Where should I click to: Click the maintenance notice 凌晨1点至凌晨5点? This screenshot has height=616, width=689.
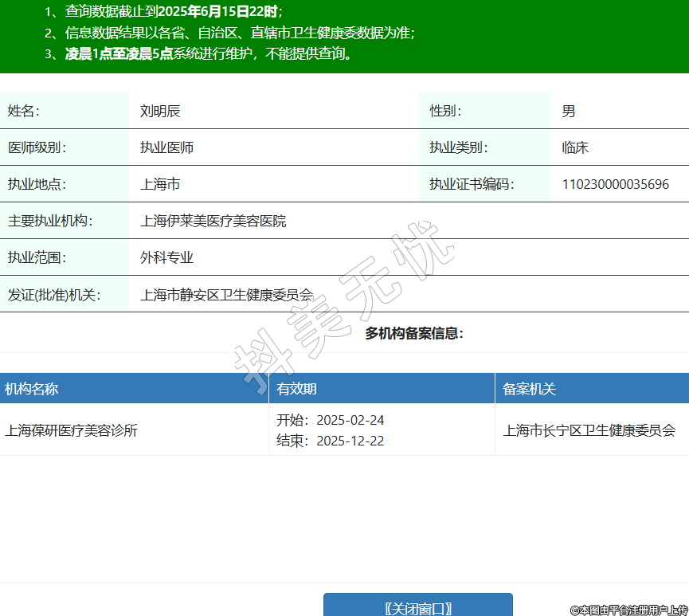coord(119,54)
